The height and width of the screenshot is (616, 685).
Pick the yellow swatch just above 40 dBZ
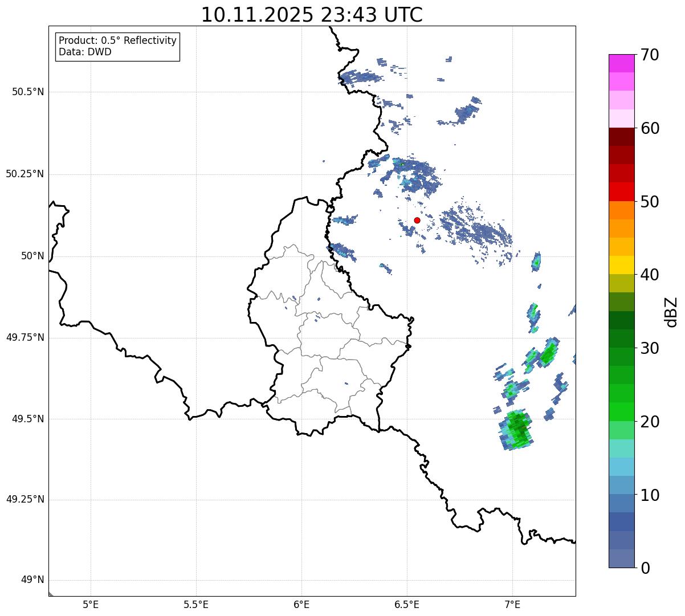pos(622,265)
